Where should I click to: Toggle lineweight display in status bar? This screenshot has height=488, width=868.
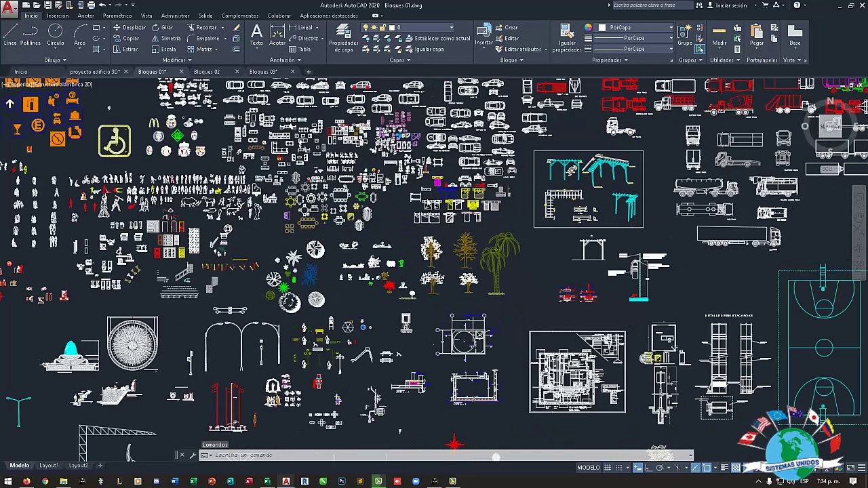724,468
